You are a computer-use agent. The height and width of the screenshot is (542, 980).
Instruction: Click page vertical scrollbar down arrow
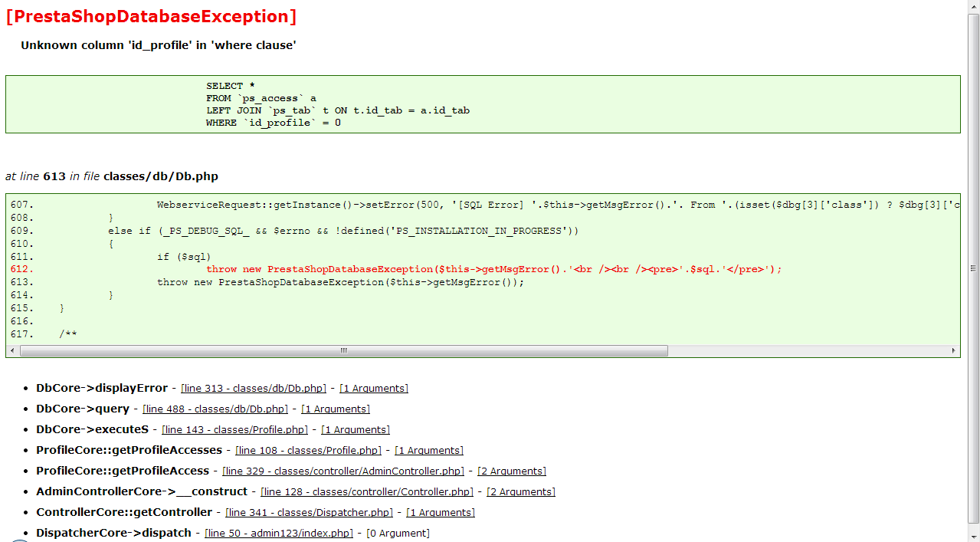pyautogui.click(x=974, y=535)
